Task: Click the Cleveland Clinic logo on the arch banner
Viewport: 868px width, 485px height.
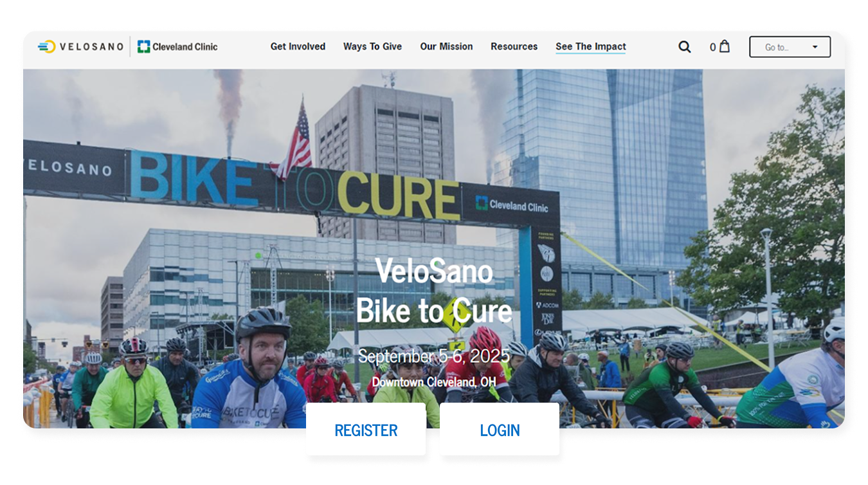Action: (512, 205)
